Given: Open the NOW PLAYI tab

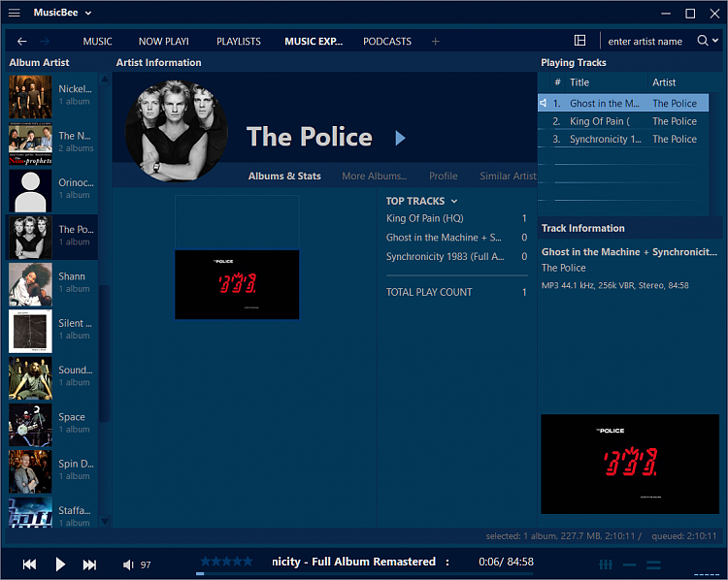Looking at the screenshot, I should 163,42.
